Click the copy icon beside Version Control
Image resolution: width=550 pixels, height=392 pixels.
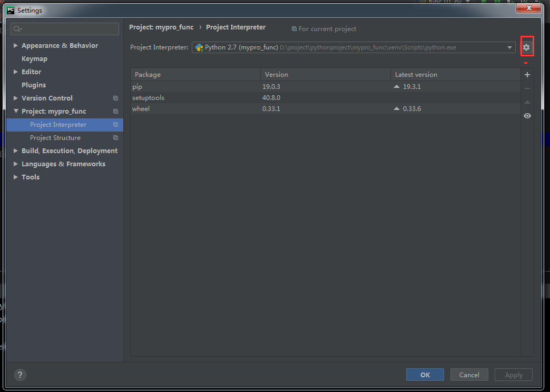click(x=115, y=98)
